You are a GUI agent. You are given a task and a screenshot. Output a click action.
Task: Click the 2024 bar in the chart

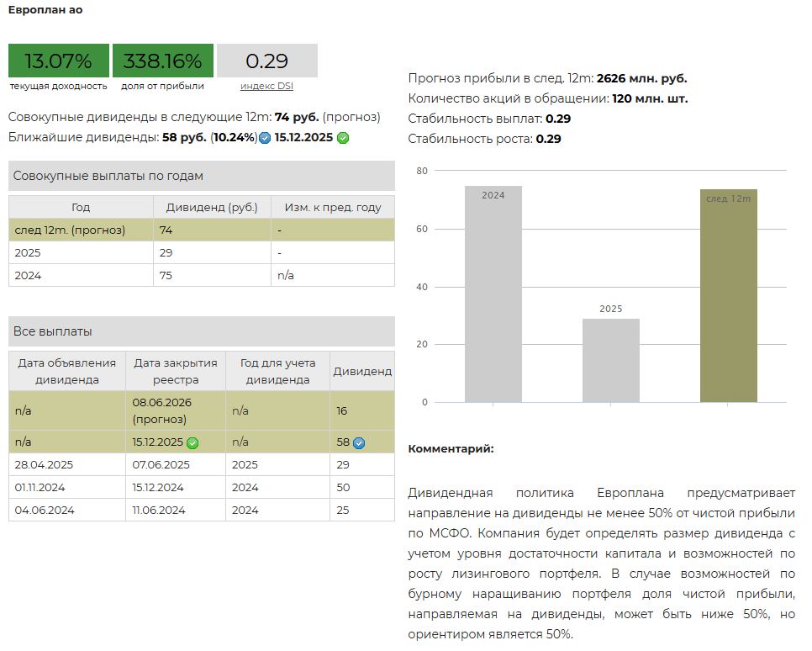493,294
